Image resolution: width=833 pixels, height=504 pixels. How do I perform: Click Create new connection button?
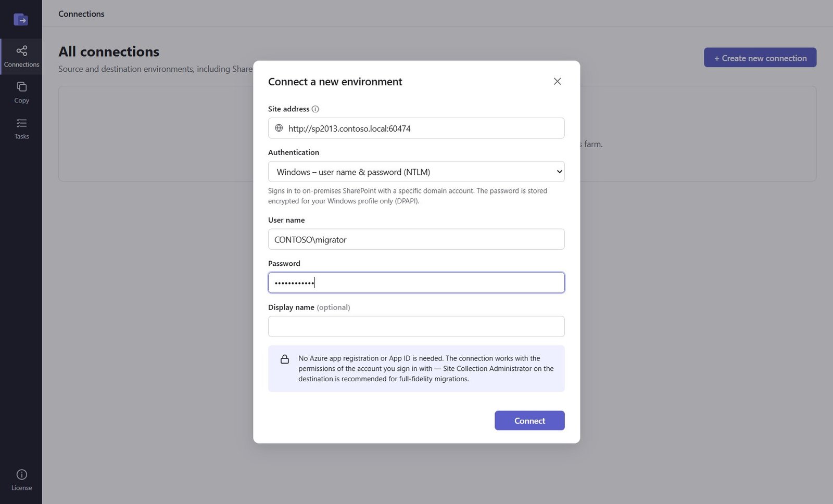(x=760, y=58)
